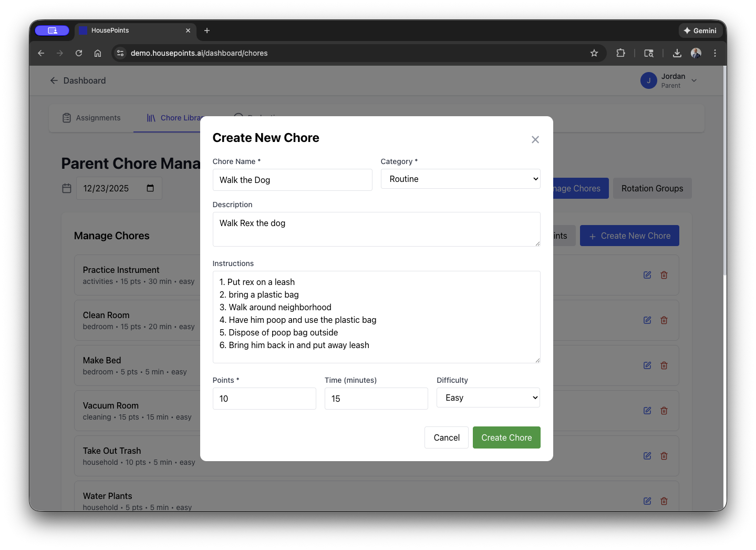This screenshot has height=550, width=756.
Task: Open a new browser tab
Action: (x=207, y=30)
